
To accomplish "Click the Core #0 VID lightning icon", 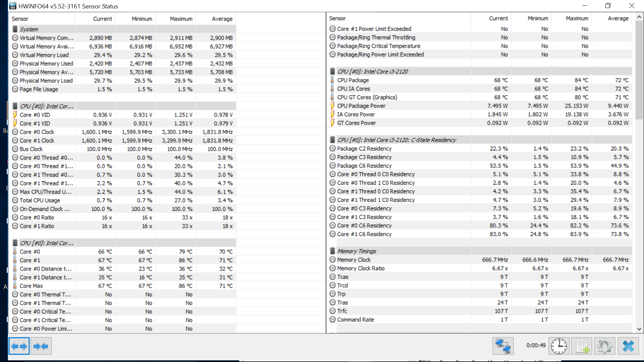I will 15,115.
